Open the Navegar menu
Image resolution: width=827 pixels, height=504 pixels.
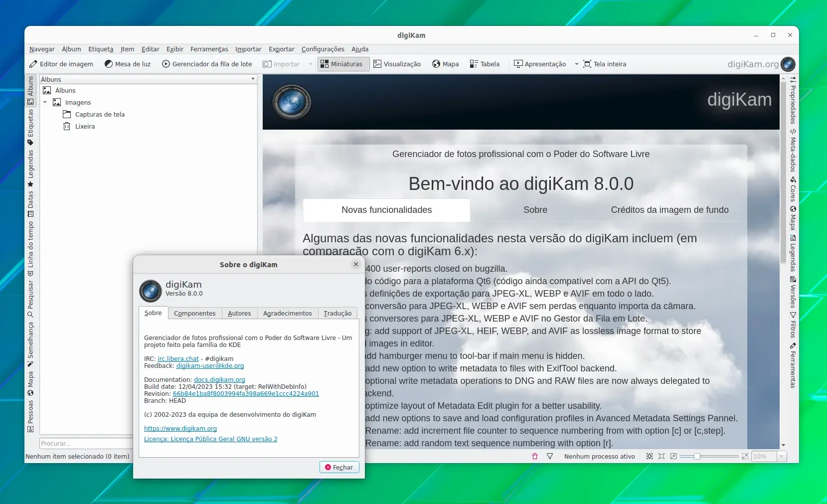tap(42, 49)
